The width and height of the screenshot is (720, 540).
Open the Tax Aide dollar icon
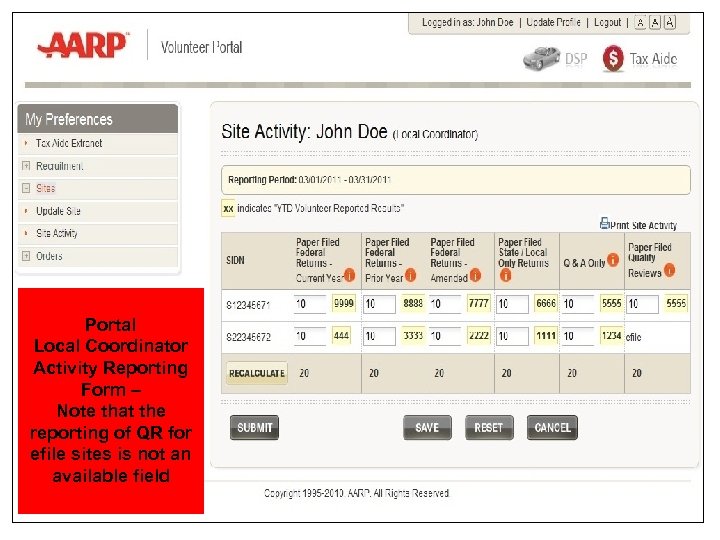coord(613,58)
